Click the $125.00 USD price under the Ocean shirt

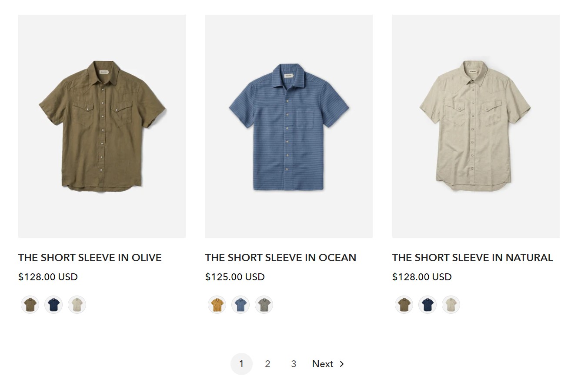tap(235, 277)
